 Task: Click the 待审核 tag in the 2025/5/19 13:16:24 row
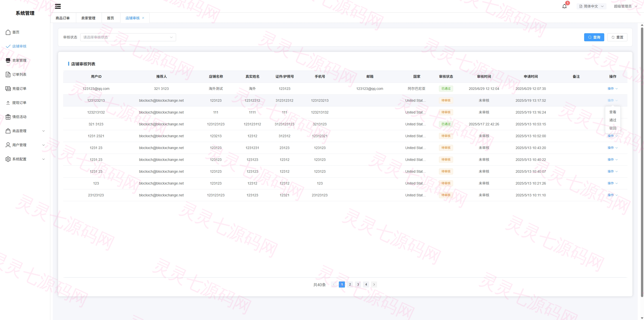(x=446, y=112)
